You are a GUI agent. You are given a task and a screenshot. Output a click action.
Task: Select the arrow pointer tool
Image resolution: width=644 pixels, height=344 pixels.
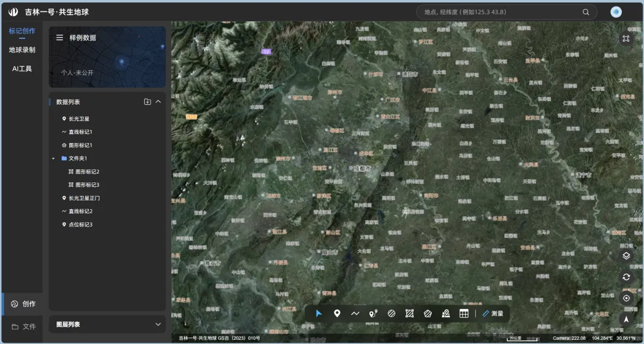point(318,314)
